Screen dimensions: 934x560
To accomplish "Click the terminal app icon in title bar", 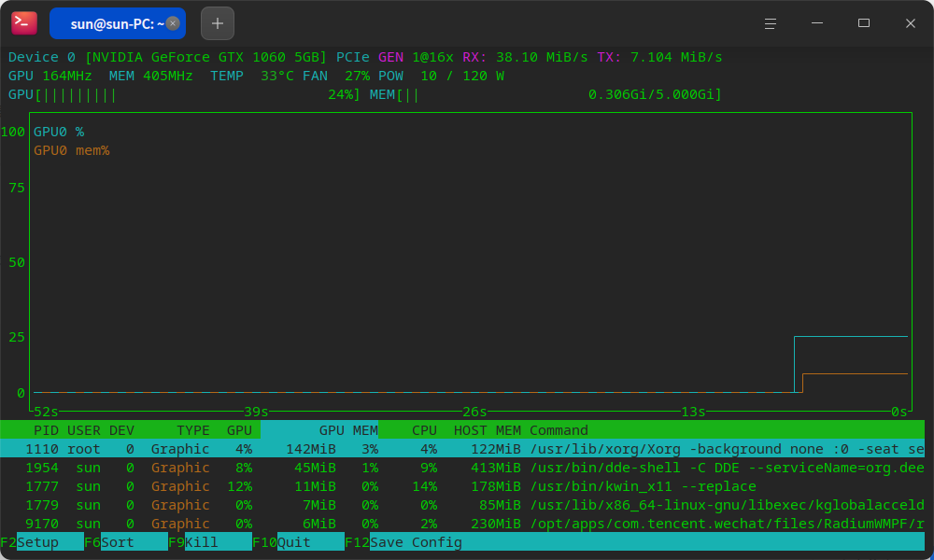I will (x=24, y=23).
